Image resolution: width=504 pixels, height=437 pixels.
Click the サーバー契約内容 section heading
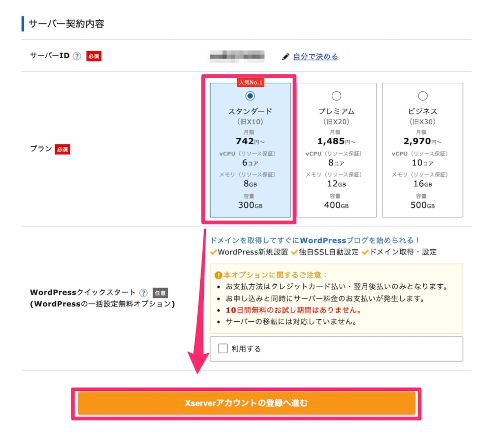[x=66, y=24]
